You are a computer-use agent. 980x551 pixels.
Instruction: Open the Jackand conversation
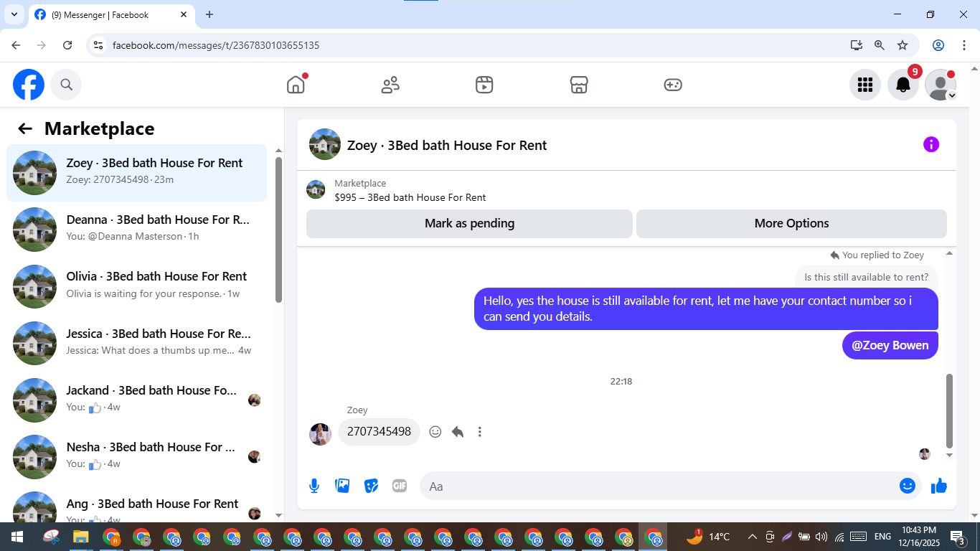tap(136, 400)
